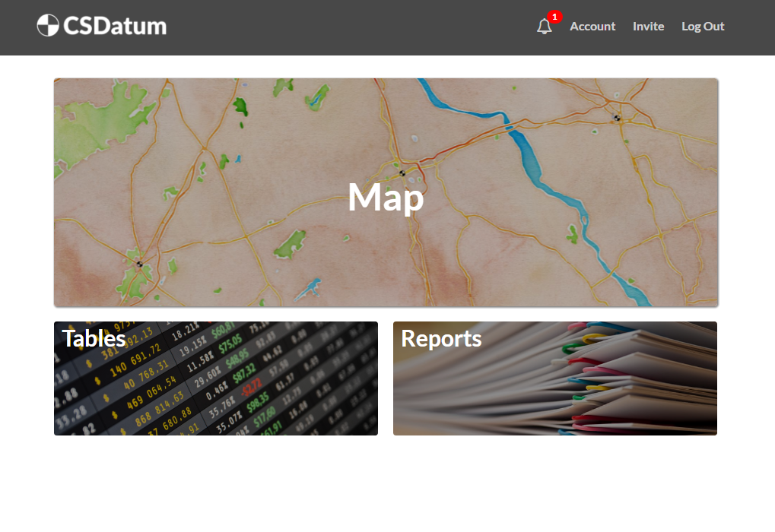Select the datum marker beside the Map title
The height and width of the screenshot is (532, 775).
pyautogui.click(x=402, y=173)
